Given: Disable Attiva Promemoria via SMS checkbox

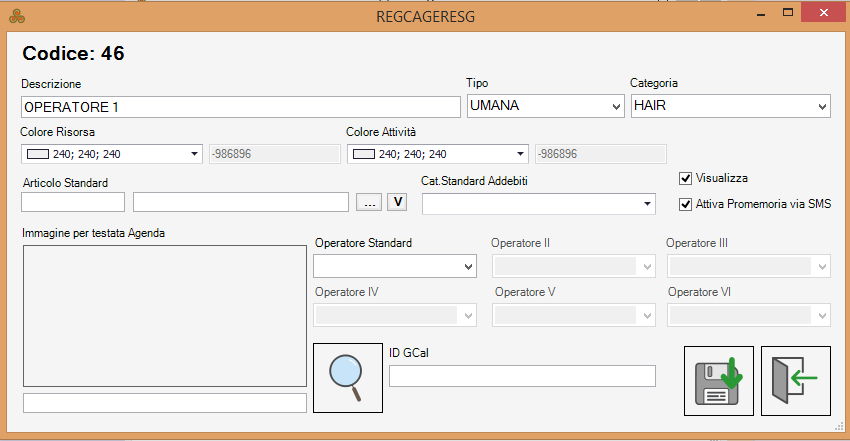Looking at the screenshot, I should coord(685,204).
